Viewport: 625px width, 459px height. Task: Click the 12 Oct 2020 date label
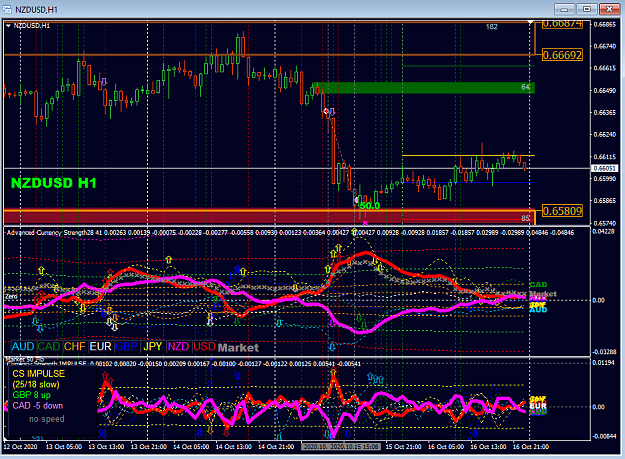point(21,447)
